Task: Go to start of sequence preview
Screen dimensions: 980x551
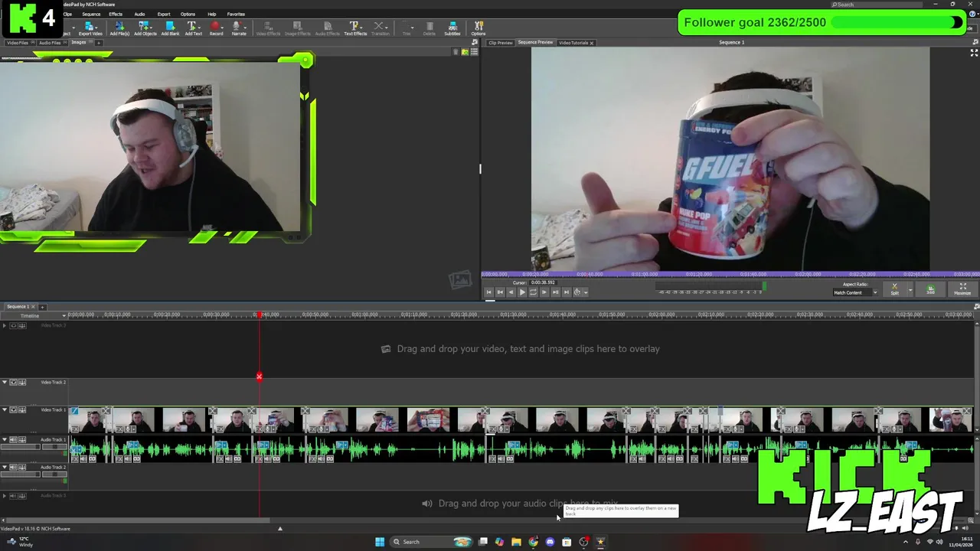Action: click(x=489, y=292)
